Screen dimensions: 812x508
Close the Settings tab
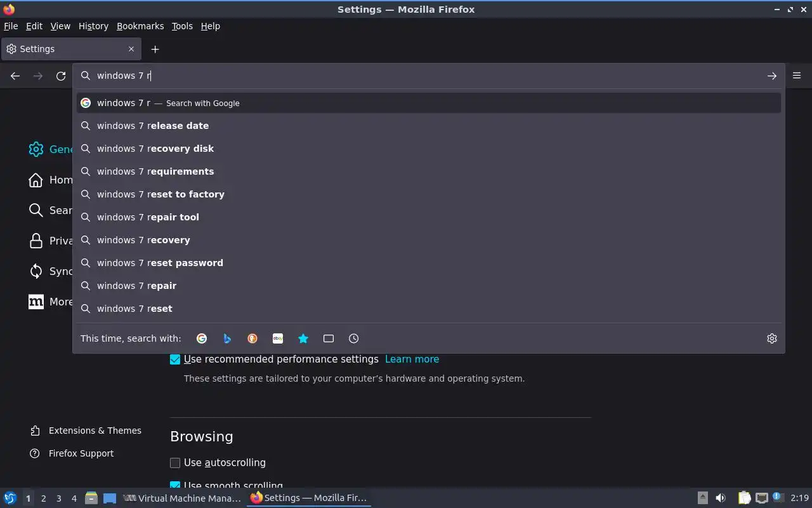tap(131, 49)
